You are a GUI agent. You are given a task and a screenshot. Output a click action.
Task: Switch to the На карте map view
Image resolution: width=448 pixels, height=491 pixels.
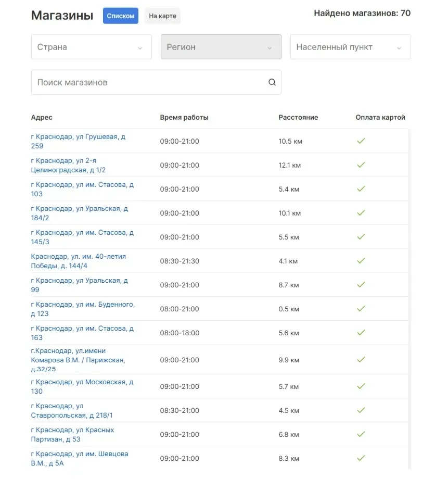click(x=162, y=16)
